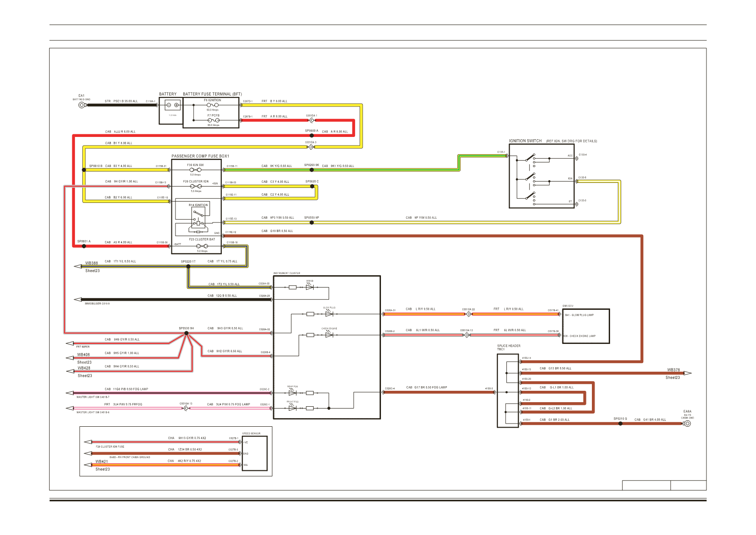Select the "CHA 9H13 GY/R 0.75 4X2" wire label
The height and width of the screenshot is (535, 756).
[187, 438]
